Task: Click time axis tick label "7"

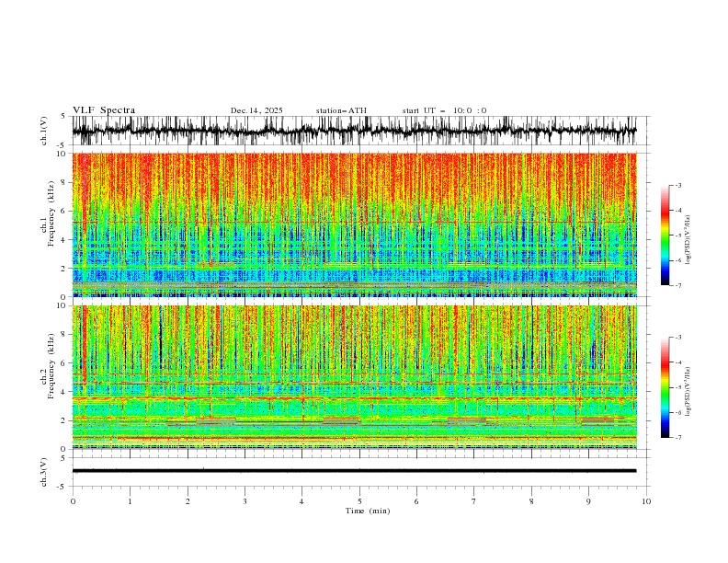Action: click(x=474, y=501)
